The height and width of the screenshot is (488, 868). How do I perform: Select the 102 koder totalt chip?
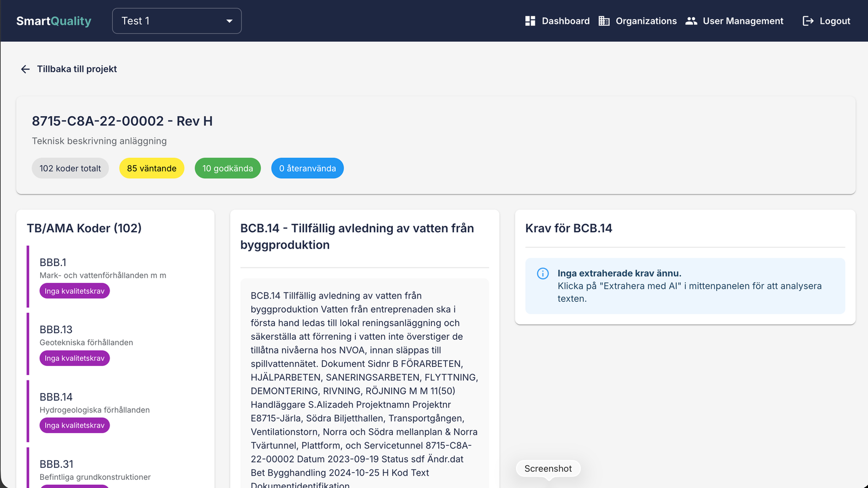click(x=71, y=168)
